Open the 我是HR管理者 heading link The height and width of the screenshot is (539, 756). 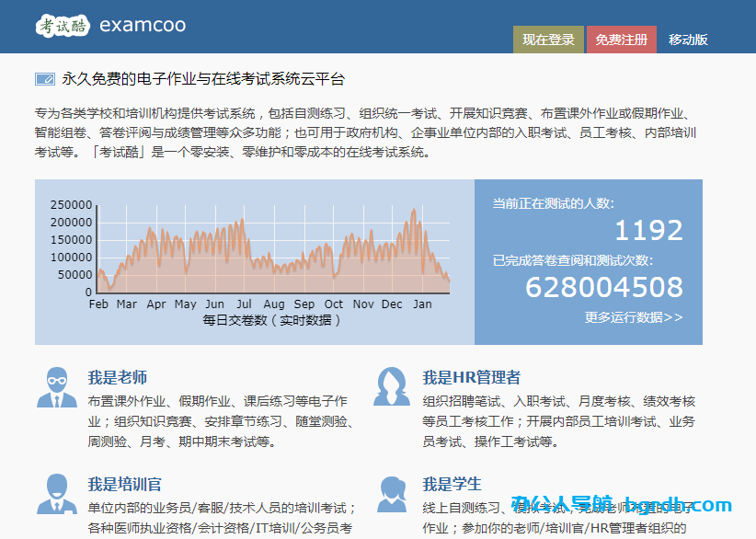pyautogui.click(x=472, y=377)
